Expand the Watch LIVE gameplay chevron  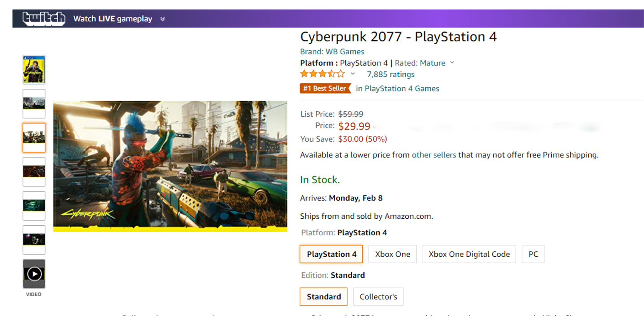163,19
